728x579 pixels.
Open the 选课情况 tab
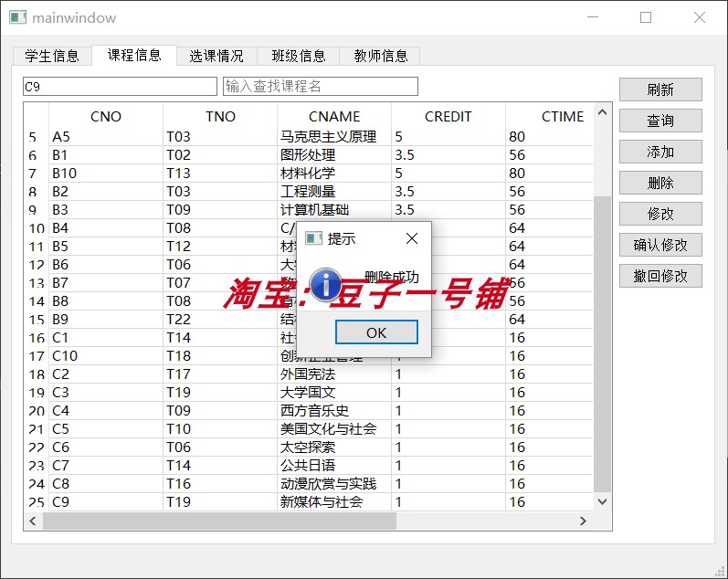tap(216, 56)
